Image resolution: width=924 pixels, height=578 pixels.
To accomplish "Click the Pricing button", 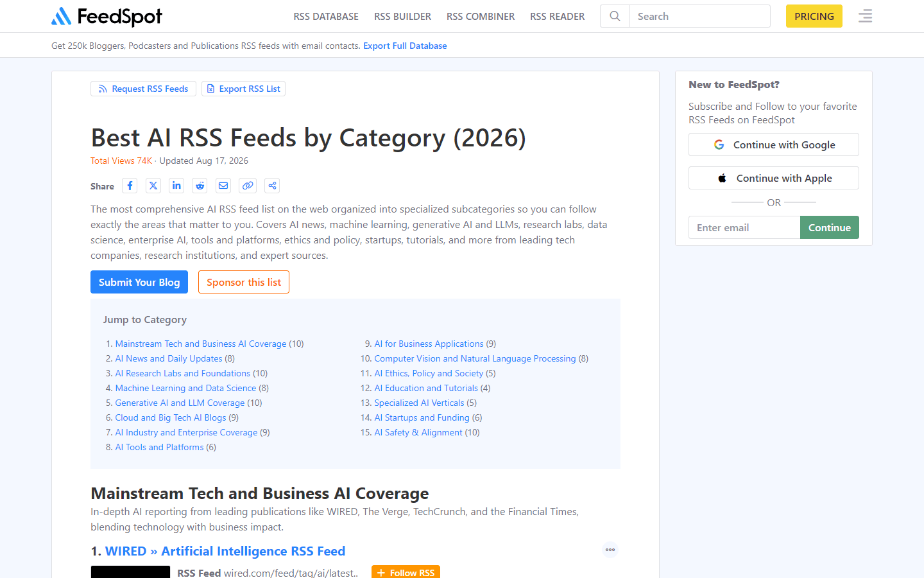I will pyautogui.click(x=814, y=16).
